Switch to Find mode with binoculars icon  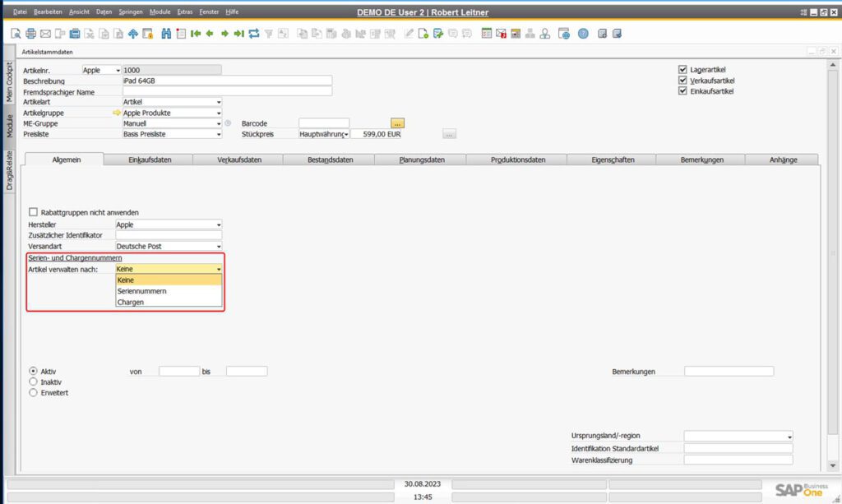click(166, 34)
